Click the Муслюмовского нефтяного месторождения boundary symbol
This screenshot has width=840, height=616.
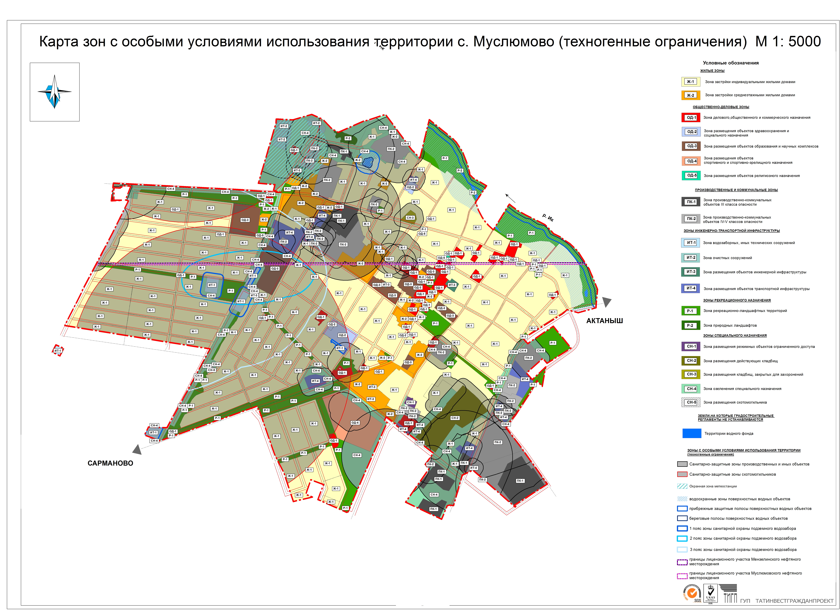(x=682, y=576)
